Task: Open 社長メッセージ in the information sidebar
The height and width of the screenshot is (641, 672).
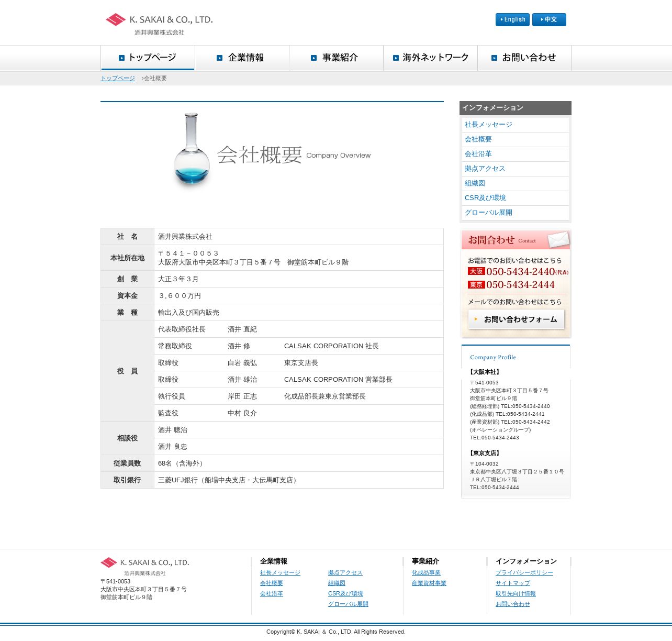Action: (488, 125)
